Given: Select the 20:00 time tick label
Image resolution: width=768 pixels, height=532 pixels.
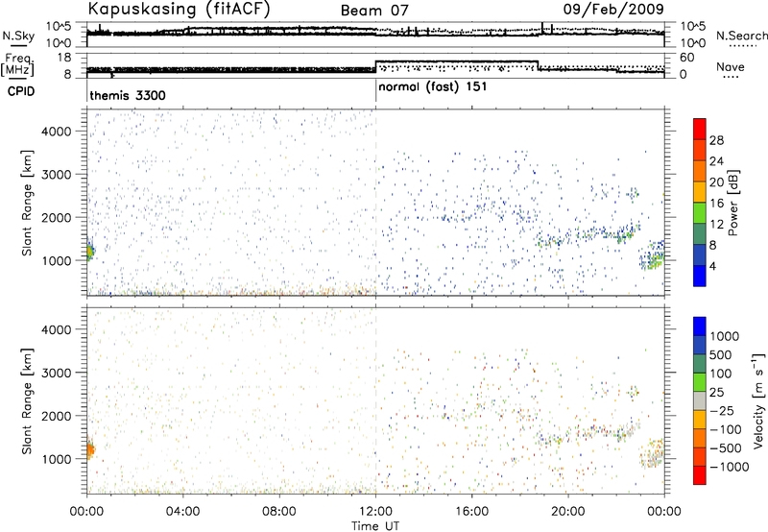Looking at the screenshot, I should coord(568,512).
